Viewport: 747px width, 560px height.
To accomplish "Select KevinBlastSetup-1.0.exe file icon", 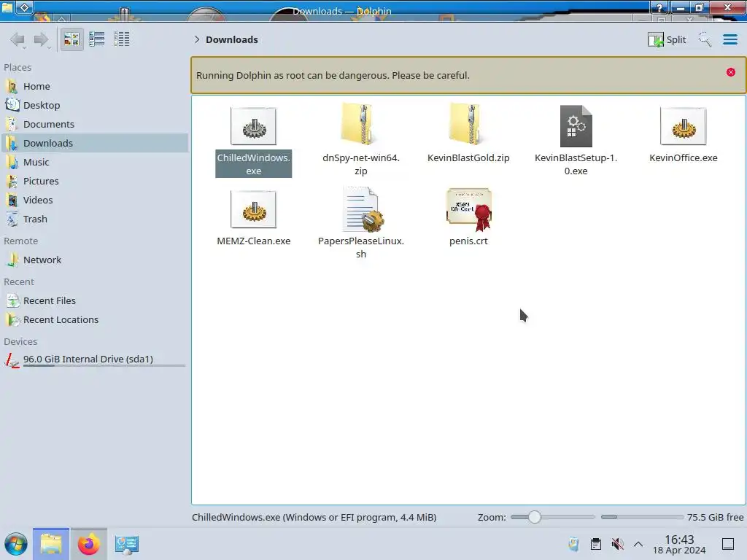I will coord(576,126).
